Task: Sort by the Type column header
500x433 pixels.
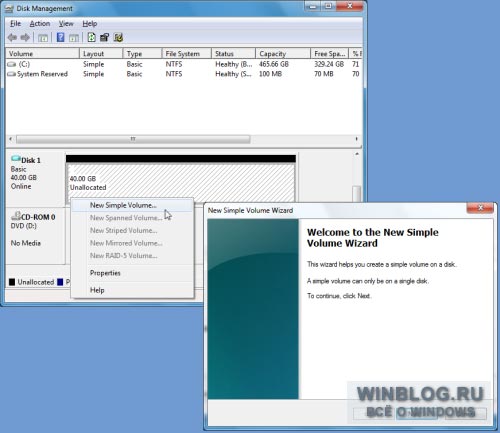Action: coord(142,54)
